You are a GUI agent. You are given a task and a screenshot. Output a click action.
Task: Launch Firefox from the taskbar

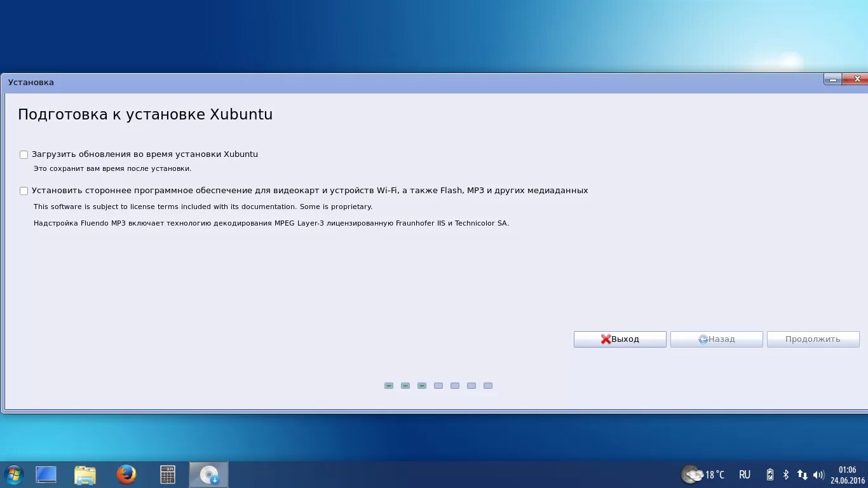(x=126, y=475)
